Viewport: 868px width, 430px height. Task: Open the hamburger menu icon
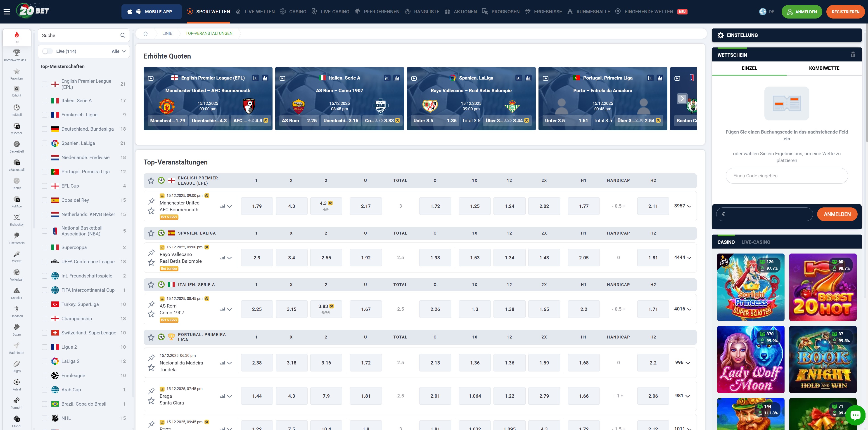pos(7,12)
